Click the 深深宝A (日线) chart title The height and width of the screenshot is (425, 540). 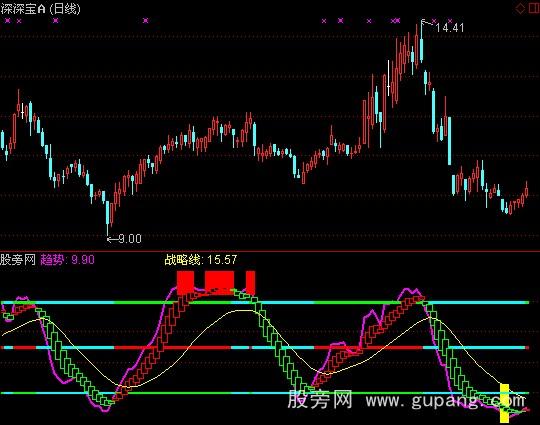coord(41,9)
